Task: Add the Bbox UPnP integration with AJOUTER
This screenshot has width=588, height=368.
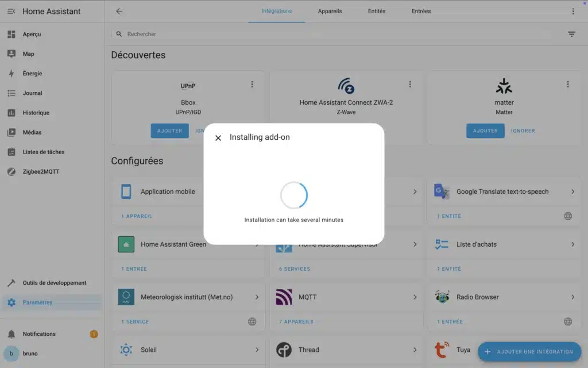Action: click(x=169, y=131)
